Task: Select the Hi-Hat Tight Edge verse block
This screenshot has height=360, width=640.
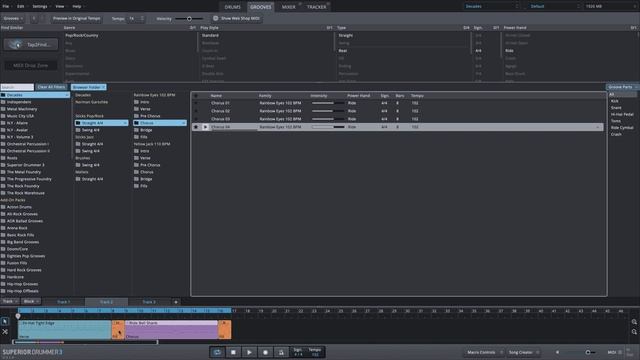Action: pos(64,329)
